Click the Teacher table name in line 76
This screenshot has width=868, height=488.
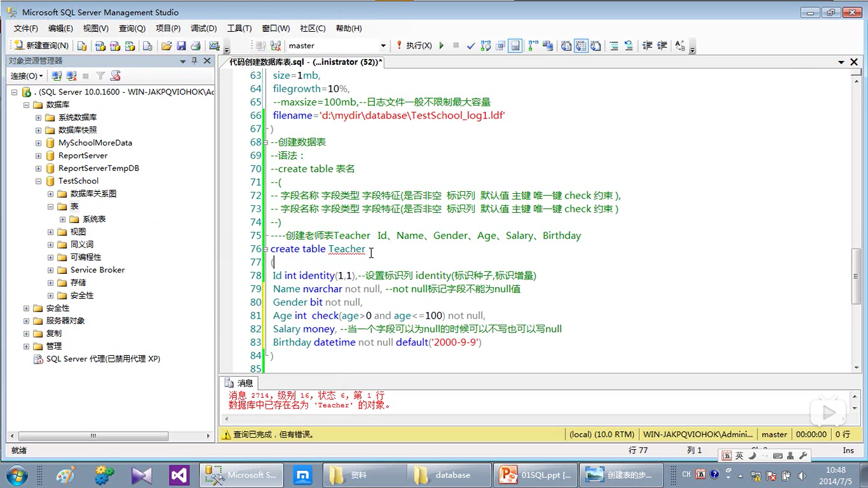347,249
